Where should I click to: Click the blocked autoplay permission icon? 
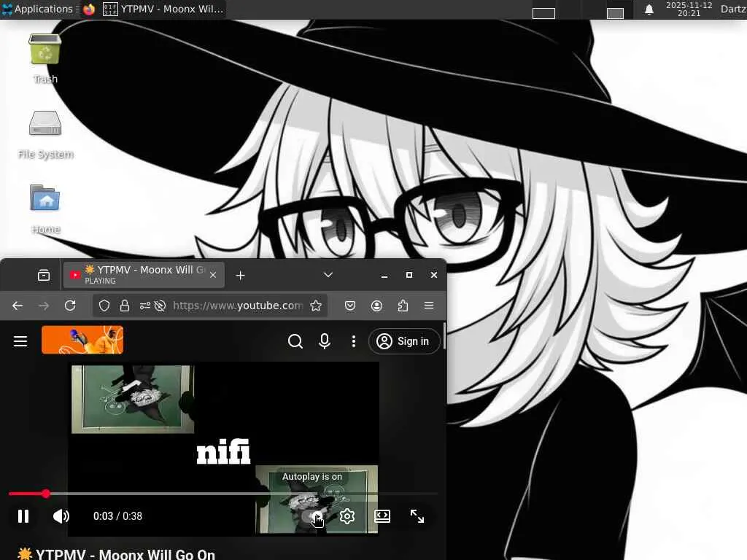pos(160,306)
